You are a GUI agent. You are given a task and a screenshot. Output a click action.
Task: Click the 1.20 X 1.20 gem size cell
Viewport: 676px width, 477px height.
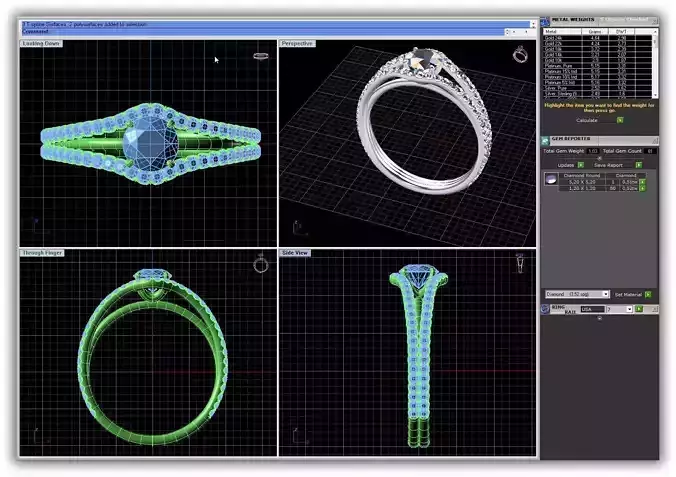point(582,188)
